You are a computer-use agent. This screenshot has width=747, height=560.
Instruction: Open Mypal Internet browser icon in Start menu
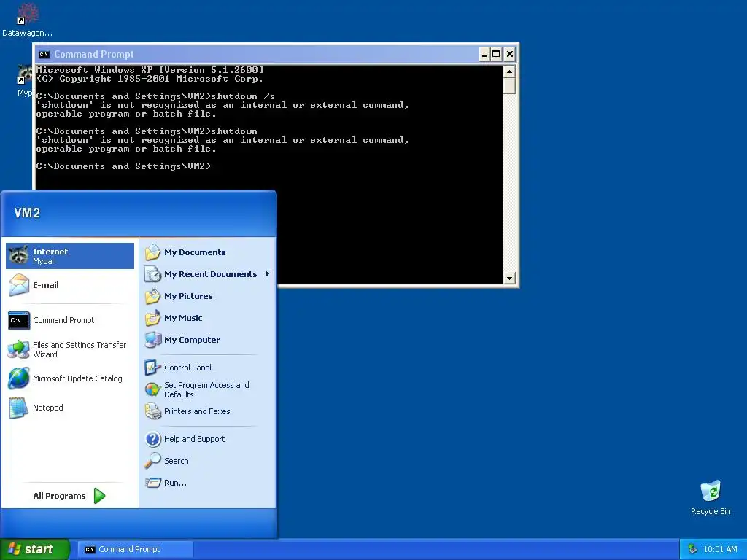(18, 256)
